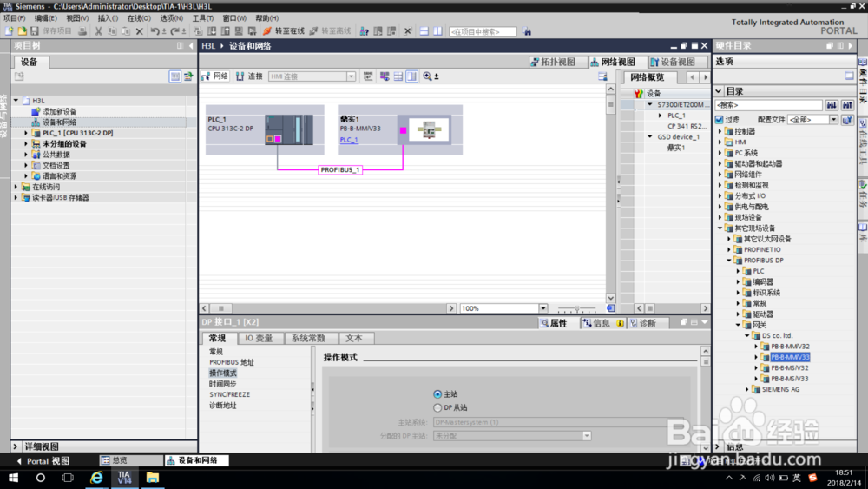Select the DP 从站 radio button

pos(437,407)
